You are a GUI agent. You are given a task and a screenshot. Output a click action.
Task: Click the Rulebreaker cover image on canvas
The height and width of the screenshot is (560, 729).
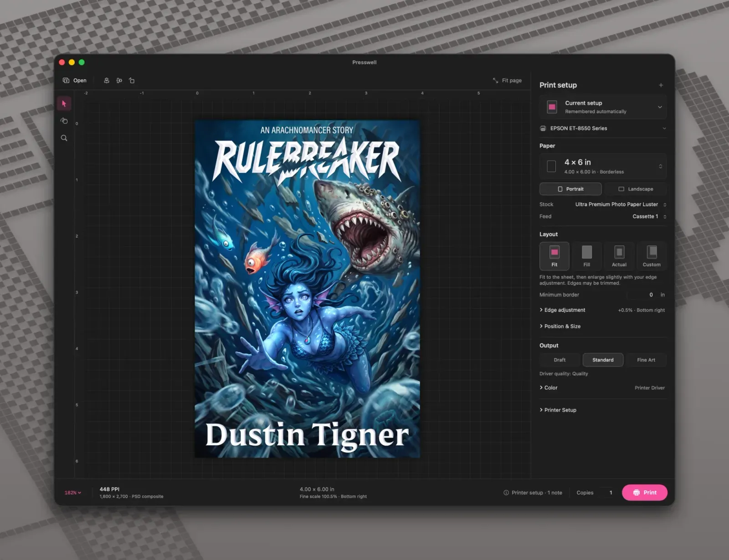307,289
